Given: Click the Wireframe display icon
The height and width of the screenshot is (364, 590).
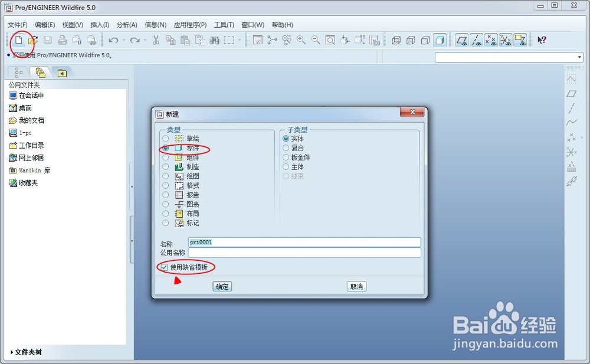Looking at the screenshot, I should [396, 40].
